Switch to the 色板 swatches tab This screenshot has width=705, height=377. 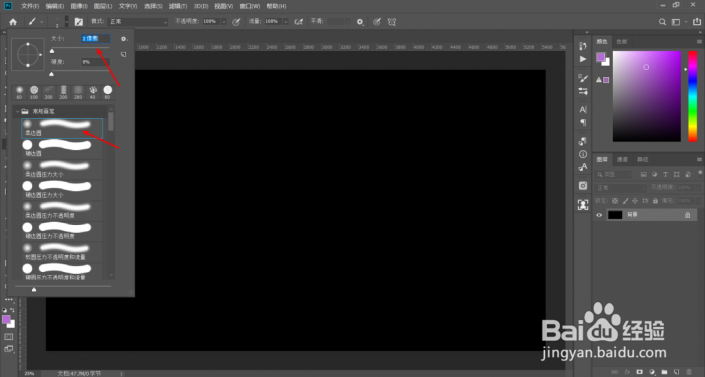[x=622, y=41]
